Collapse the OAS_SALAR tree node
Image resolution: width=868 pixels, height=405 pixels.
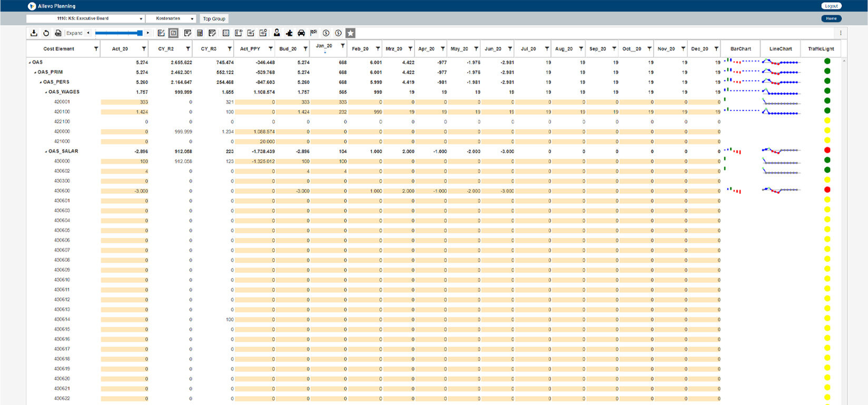(46, 152)
